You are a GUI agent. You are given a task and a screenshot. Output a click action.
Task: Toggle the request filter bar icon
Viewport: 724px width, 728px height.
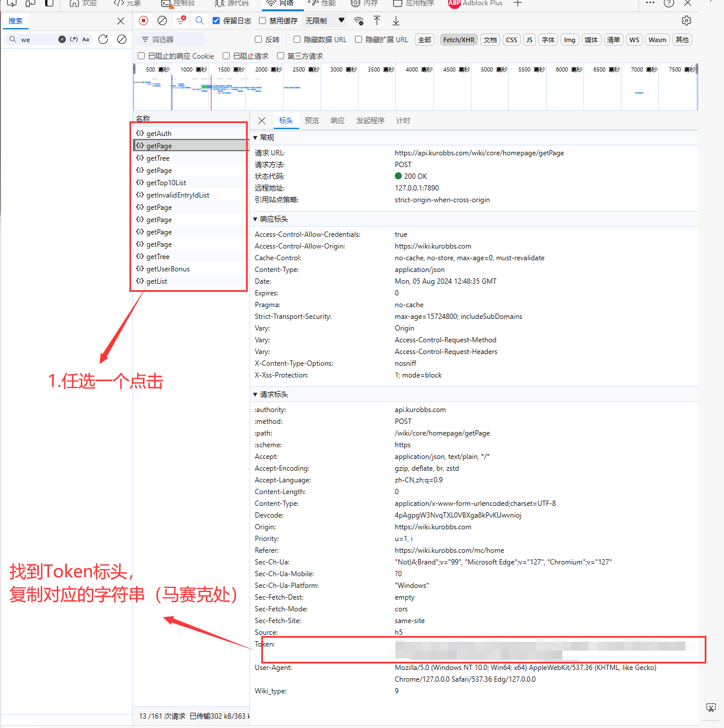tap(181, 21)
